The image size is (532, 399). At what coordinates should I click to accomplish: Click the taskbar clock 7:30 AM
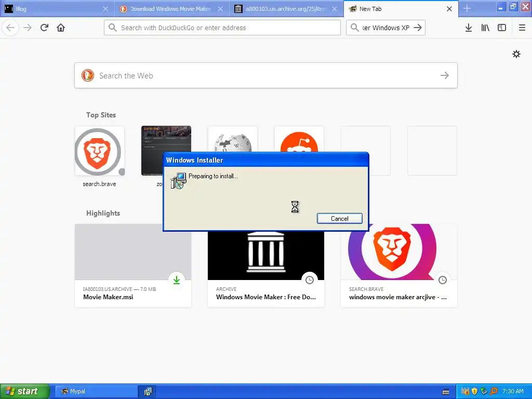[513, 391]
